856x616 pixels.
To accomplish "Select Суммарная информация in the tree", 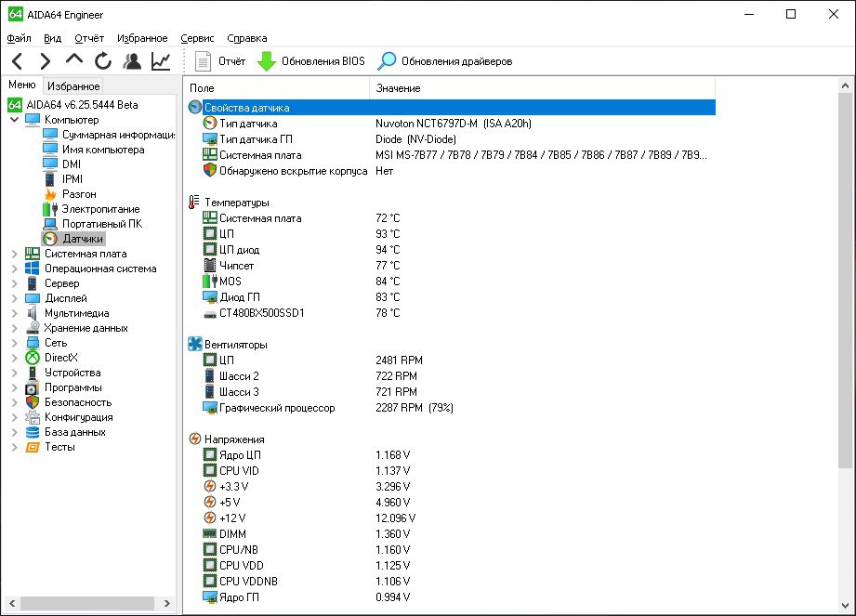I will point(109,134).
